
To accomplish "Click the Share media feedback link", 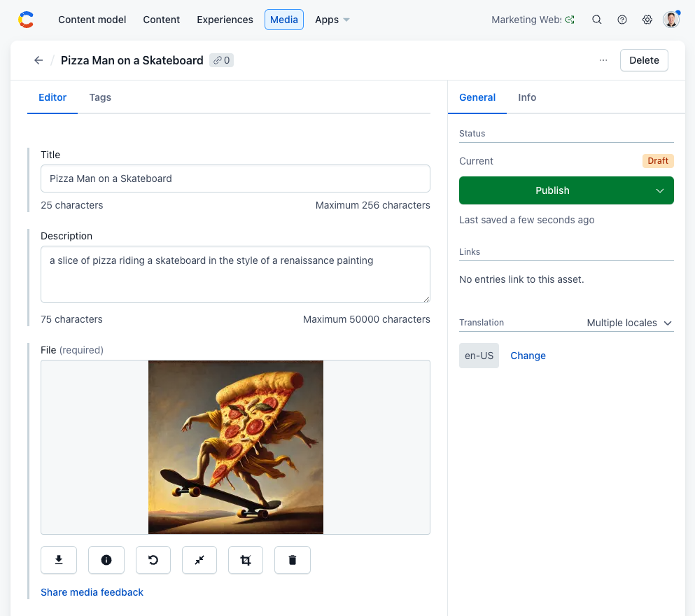I will point(92,592).
